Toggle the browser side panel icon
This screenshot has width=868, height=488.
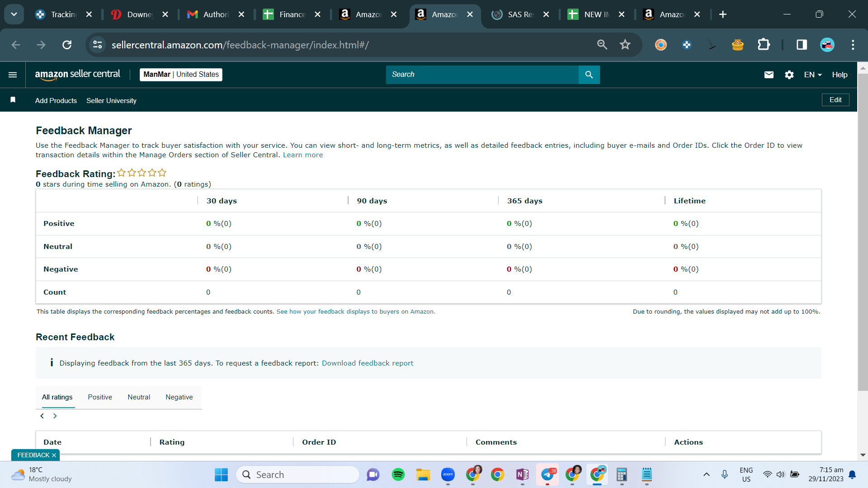(802, 45)
